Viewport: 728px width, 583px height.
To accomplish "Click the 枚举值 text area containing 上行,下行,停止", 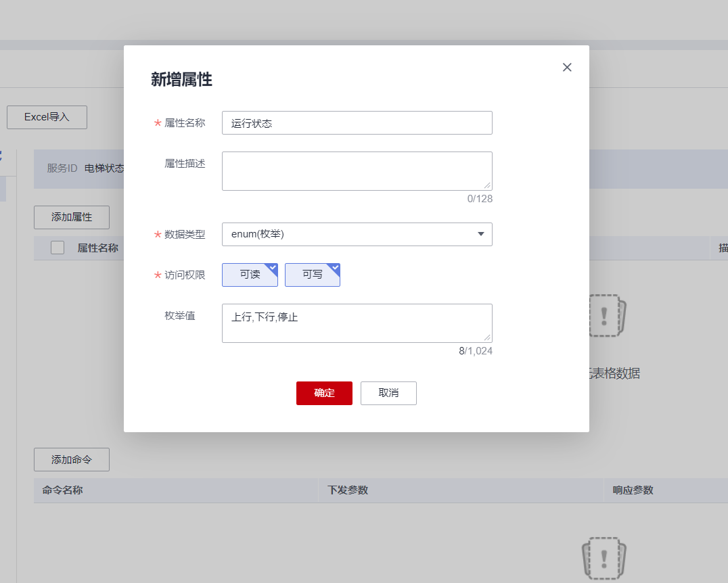I will pyautogui.click(x=357, y=323).
